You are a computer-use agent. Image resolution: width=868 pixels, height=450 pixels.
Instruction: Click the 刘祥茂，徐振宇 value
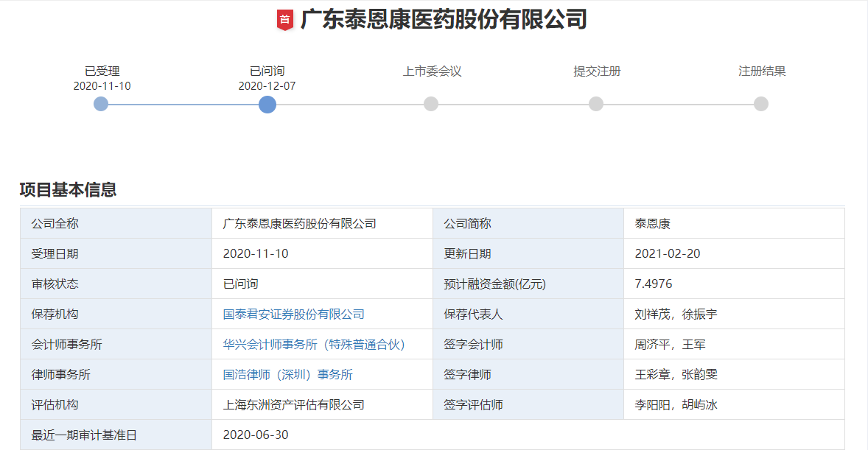tap(676, 314)
